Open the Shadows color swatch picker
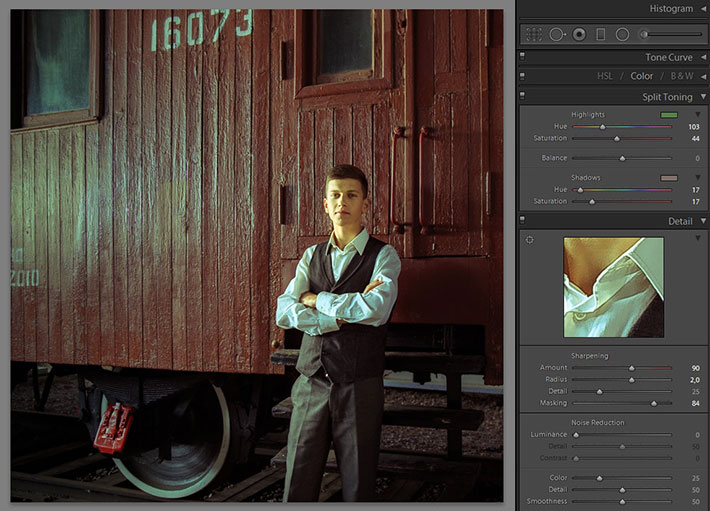This screenshot has width=710, height=511. pyautogui.click(x=668, y=178)
